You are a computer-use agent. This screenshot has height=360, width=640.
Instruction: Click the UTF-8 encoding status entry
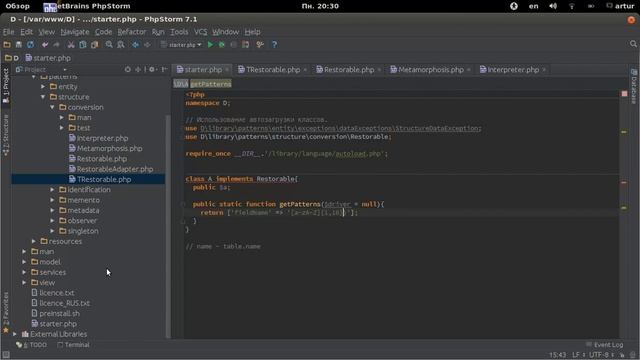(x=600, y=355)
